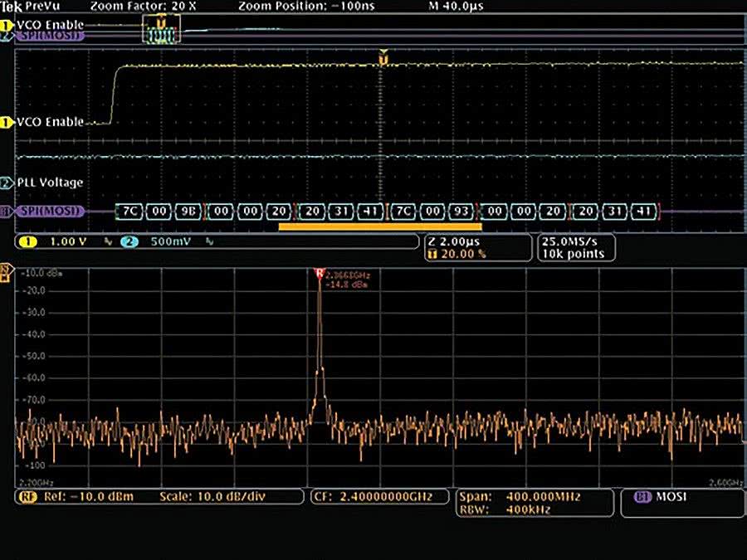Open the Z 2.00µs zoom timebase readout
The width and height of the screenshot is (747, 560).
pos(455,241)
